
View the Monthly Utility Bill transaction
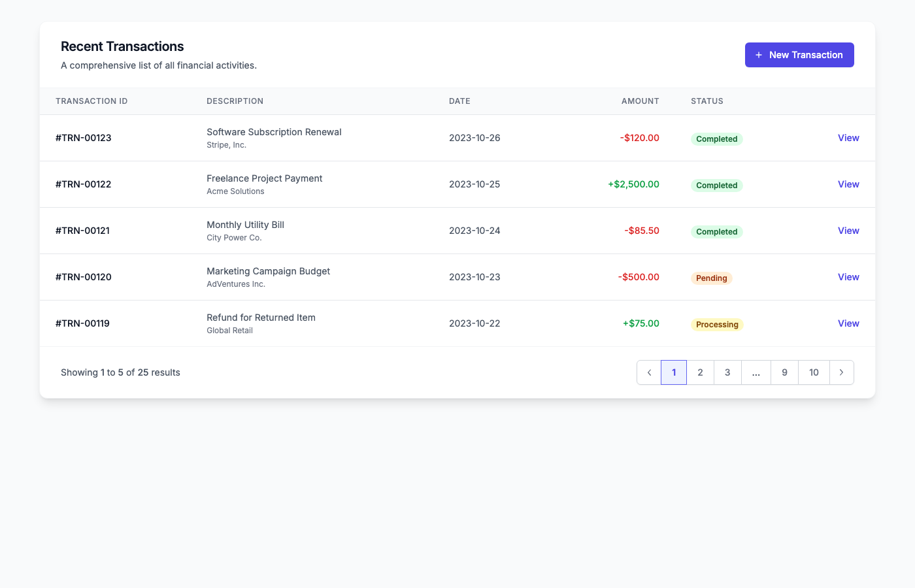(848, 231)
